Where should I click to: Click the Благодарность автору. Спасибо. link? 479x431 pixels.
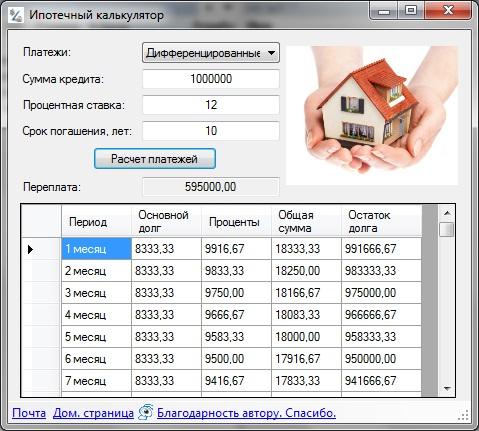tap(246, 413)
